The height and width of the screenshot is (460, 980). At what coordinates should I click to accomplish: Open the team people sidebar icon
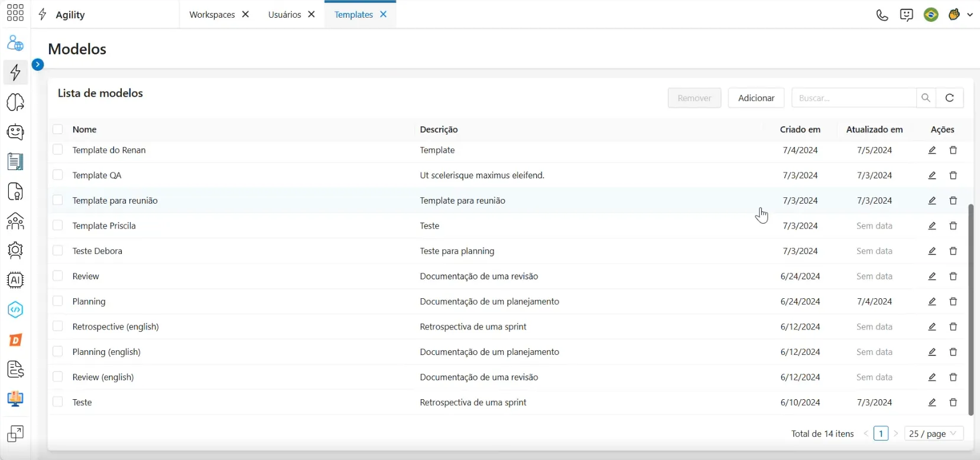(15, 221)
